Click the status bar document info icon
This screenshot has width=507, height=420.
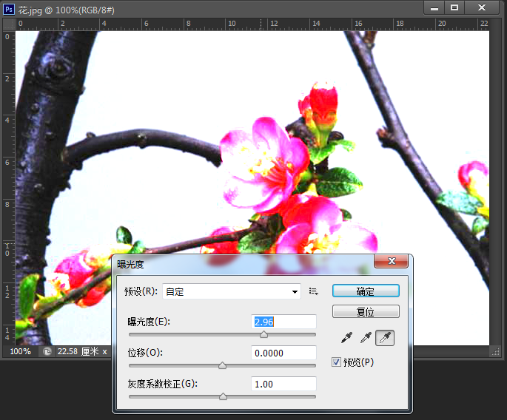coord(47,351)
